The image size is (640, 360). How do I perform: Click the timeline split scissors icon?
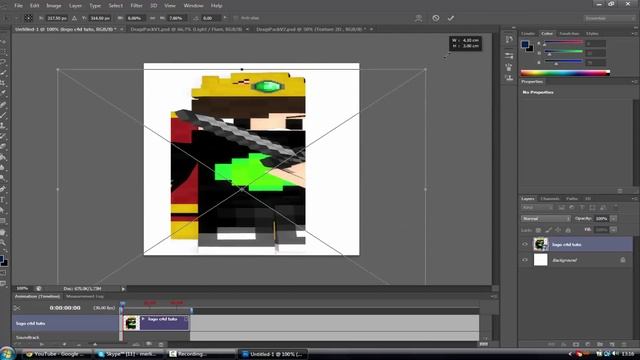17,308
